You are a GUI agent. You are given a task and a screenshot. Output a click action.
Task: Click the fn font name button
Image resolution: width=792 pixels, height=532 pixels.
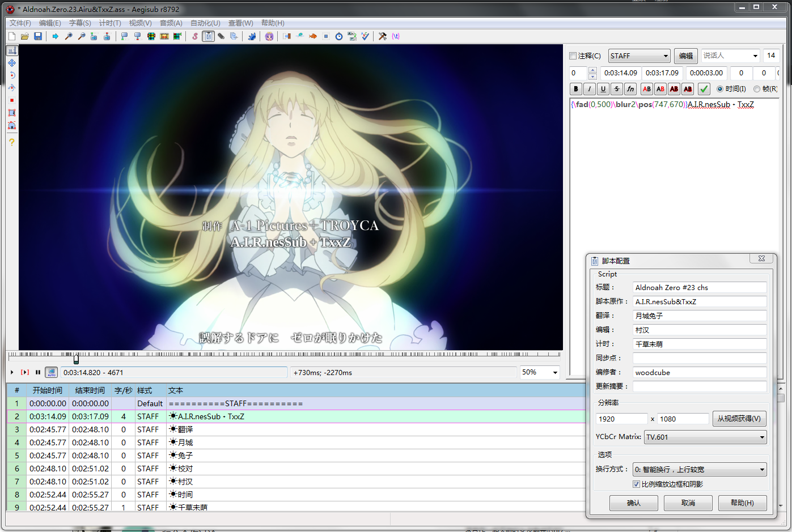click(x=630, y=89)
